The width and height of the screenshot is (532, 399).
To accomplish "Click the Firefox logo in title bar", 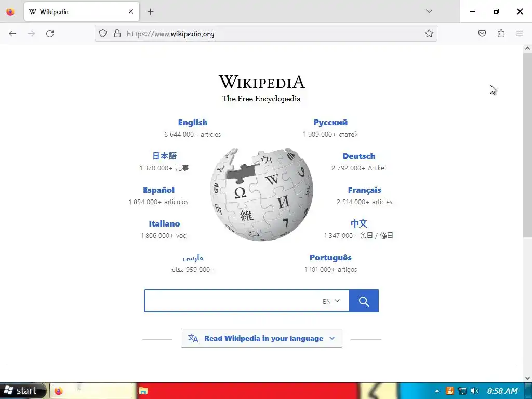I will pos(10,12).
